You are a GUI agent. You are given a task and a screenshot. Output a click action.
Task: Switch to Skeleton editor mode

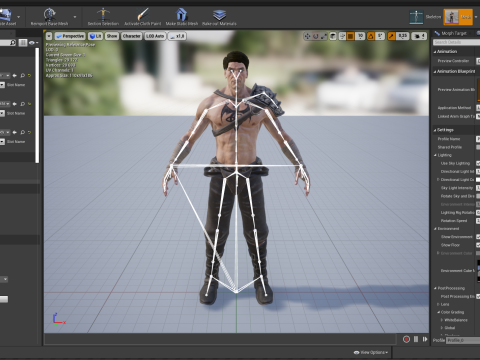(x=425, y=17)
